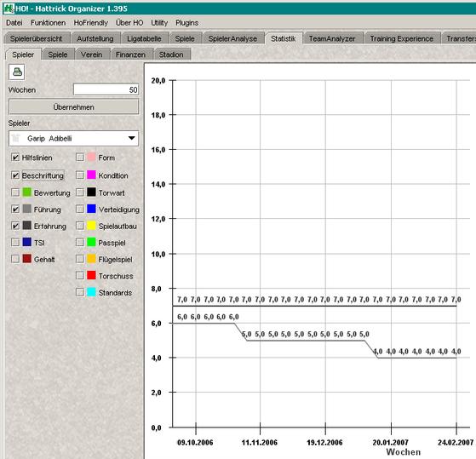
Task: Disable the Erfahrung checkbox
Action: (15, 226)
